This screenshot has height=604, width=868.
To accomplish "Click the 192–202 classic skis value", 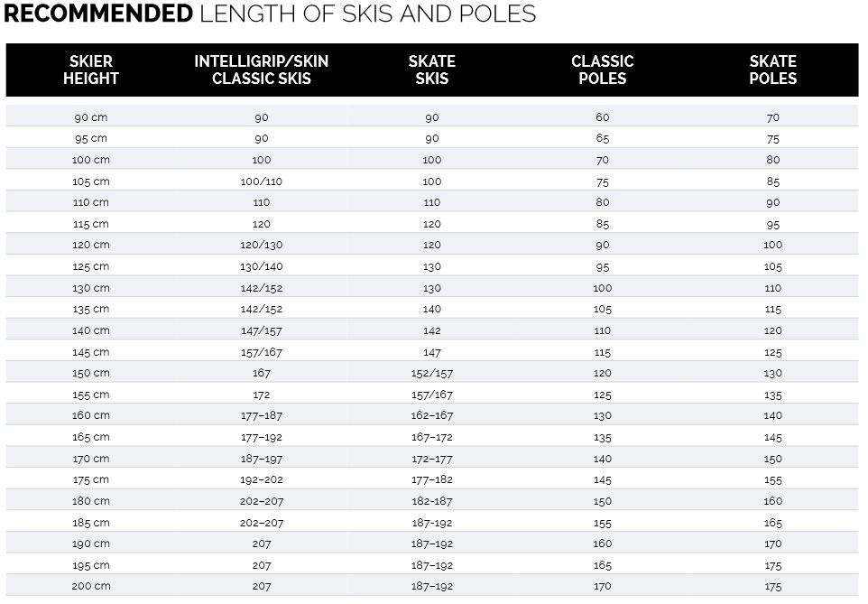I will click(x=261, y=479).
